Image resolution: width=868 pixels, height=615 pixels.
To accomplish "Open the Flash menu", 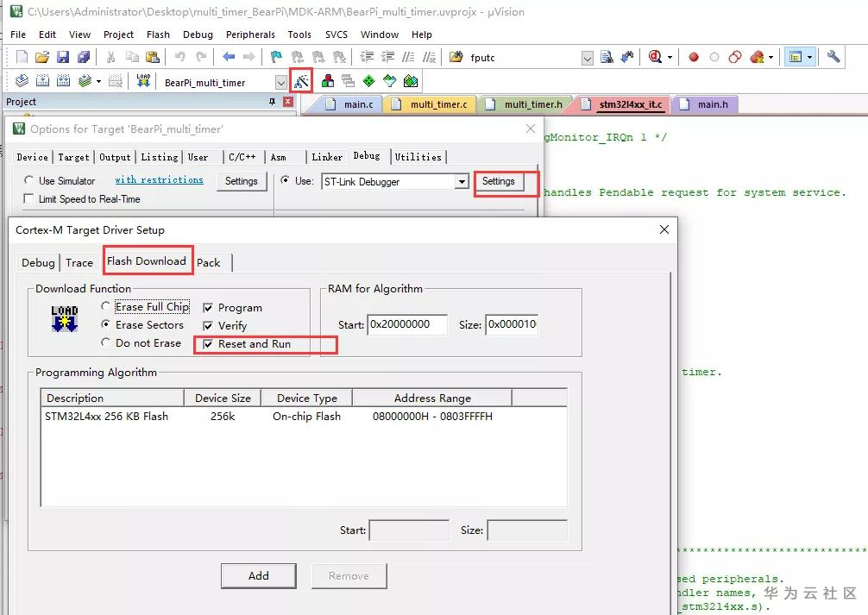I will tap(158, 35).
